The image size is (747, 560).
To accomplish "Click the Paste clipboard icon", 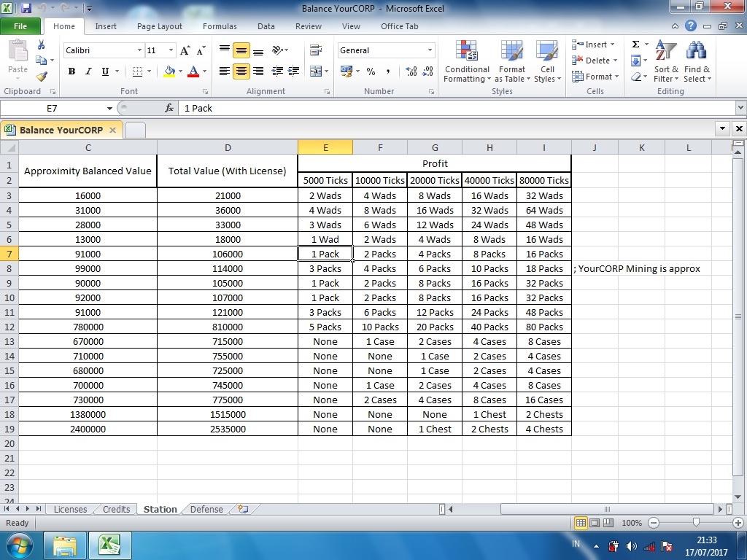I will point(18,51).
